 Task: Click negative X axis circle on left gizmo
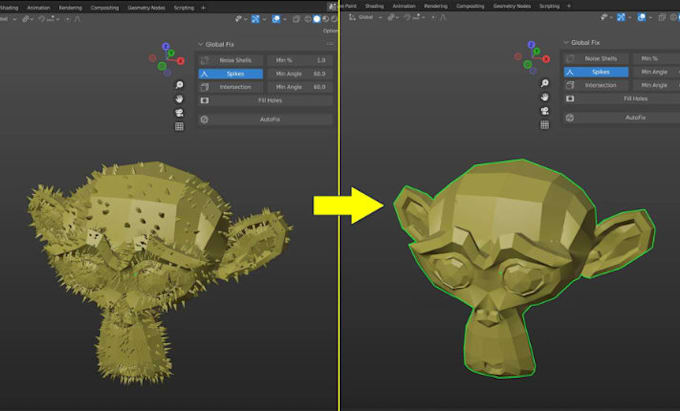click(x=152, y=58)
